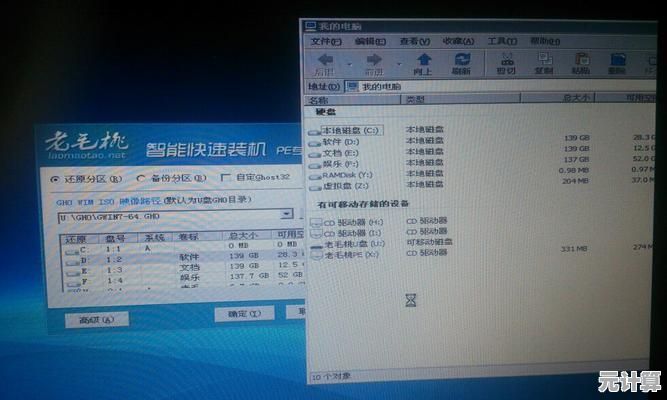Click the 高级(A) advanced button
667x400 pixels.
tap(97, 320)
